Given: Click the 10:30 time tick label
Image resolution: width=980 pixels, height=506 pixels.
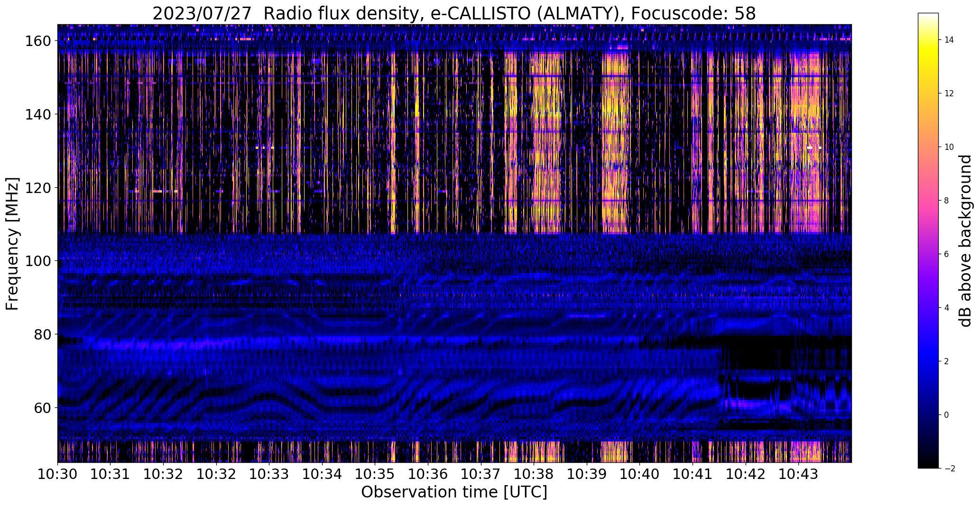Looking at the screenshot, I should tap(57, 474).
